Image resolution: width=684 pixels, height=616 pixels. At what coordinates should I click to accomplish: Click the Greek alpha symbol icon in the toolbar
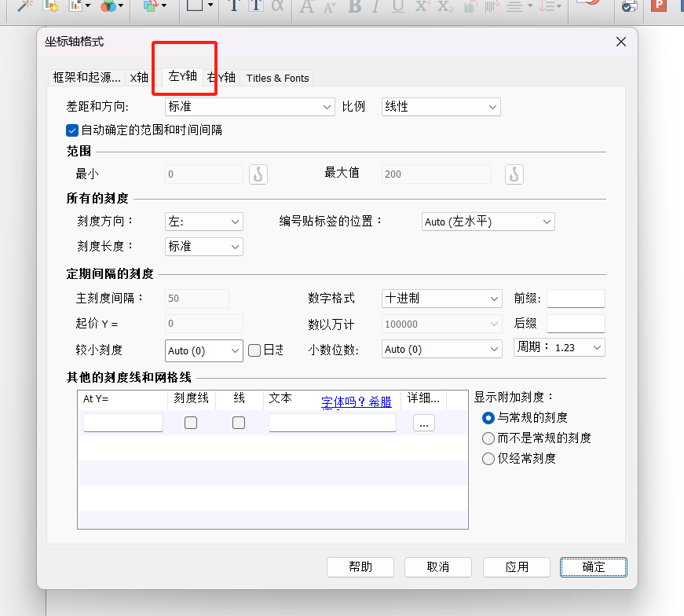277,6
